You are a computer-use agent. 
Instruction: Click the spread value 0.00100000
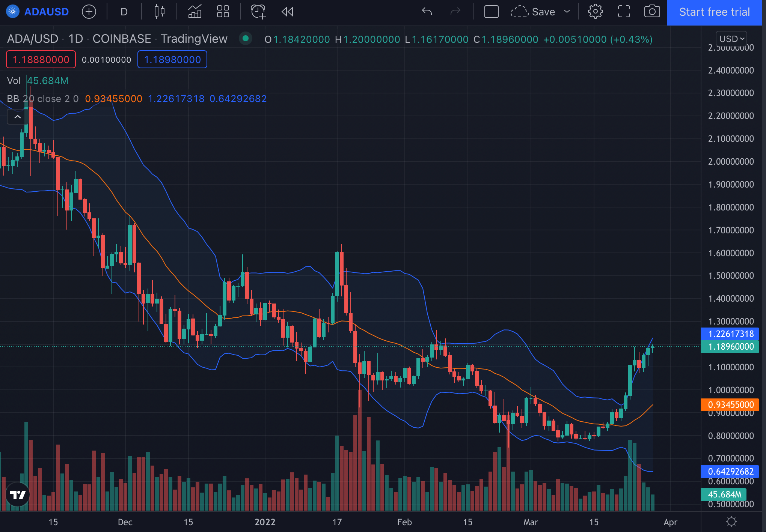point(106,60)
